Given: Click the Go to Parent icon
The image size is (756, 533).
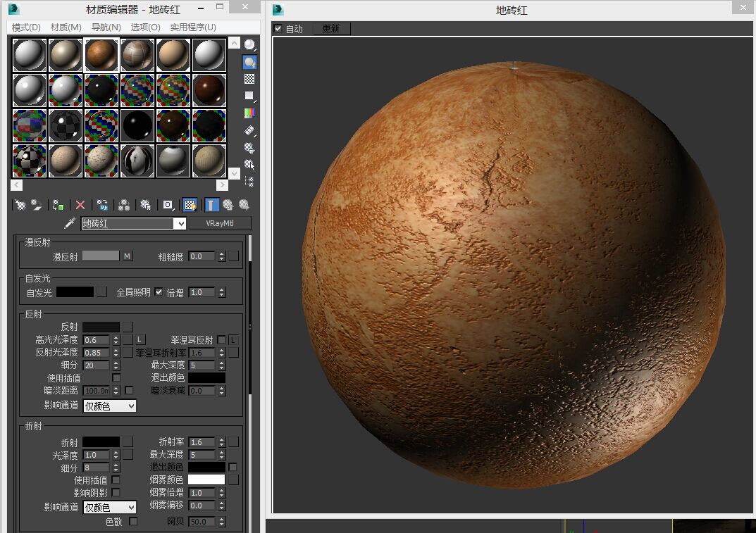Looking at the screenshot, I should pos(228,206).
